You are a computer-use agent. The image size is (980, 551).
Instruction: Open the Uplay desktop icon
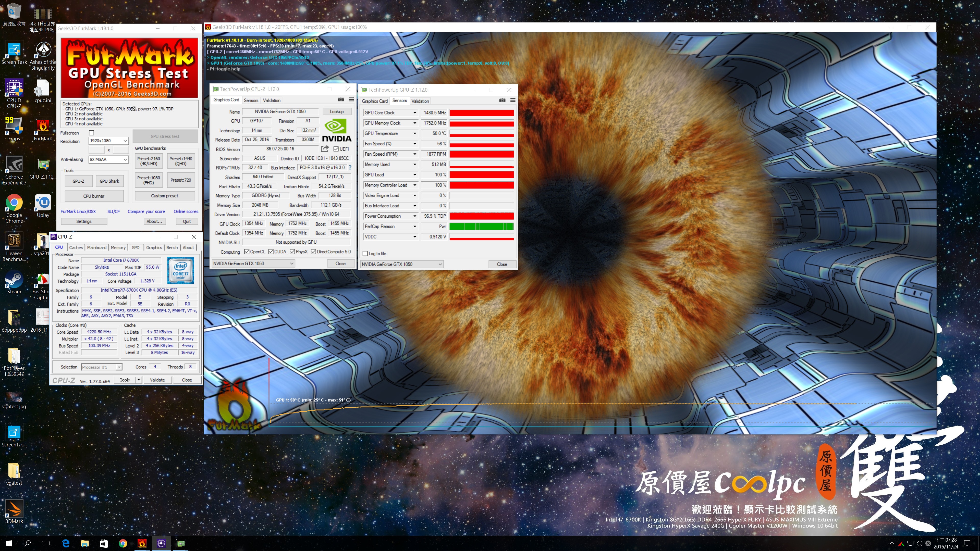pyautogui.click(x=43, y=205)
